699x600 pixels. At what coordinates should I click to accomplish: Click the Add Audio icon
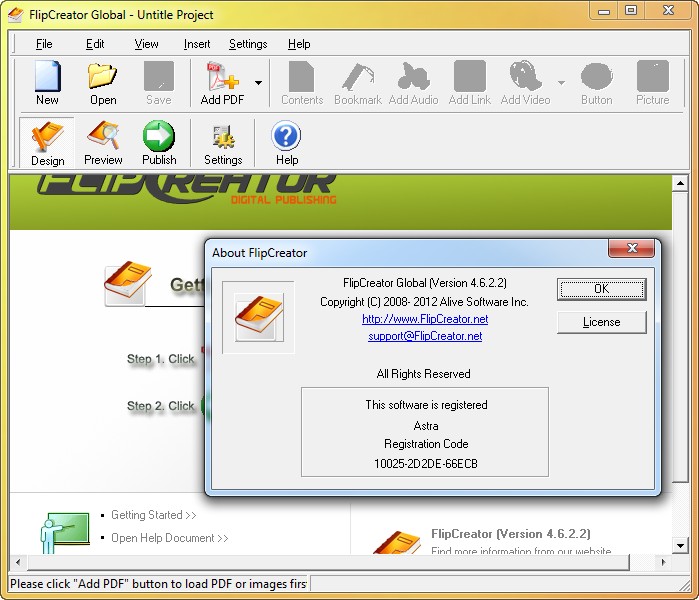(413, 83)
